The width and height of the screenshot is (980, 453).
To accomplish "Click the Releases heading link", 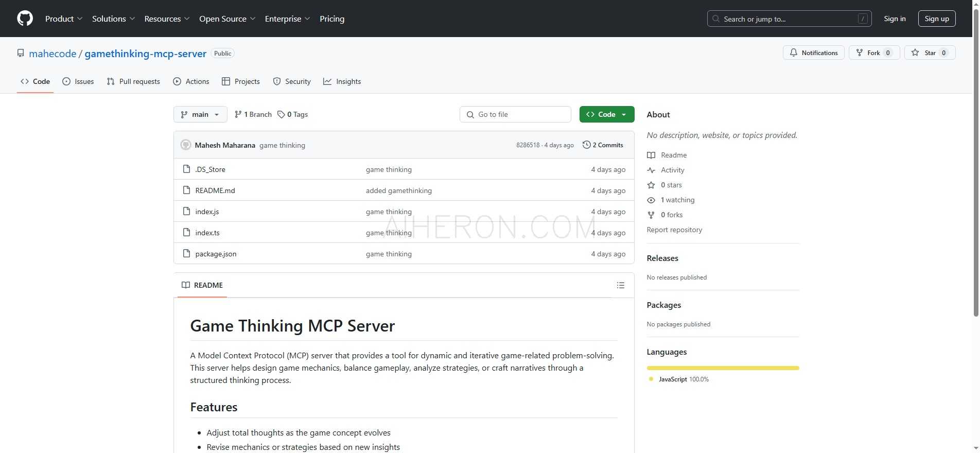I will click(x=662, y=258).
